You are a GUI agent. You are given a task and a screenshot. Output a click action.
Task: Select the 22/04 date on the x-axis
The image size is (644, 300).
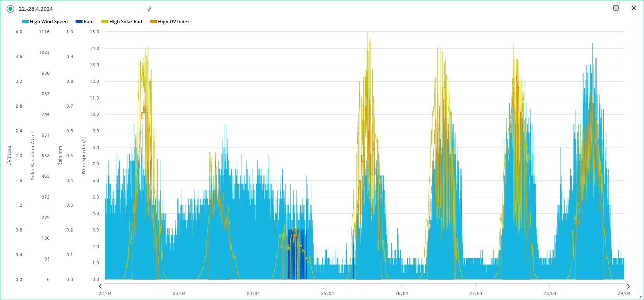[105, 293]
